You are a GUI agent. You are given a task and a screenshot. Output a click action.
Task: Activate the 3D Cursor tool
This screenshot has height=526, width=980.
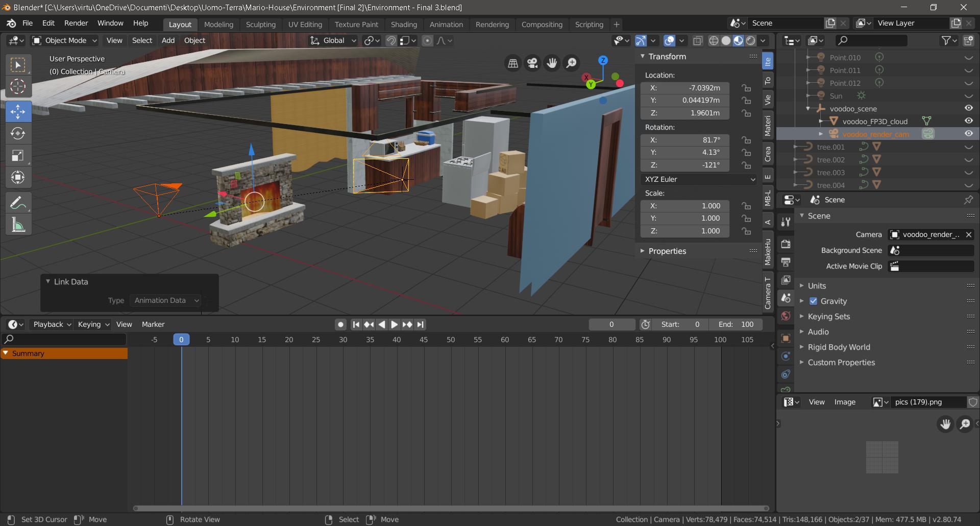[18, 87]
